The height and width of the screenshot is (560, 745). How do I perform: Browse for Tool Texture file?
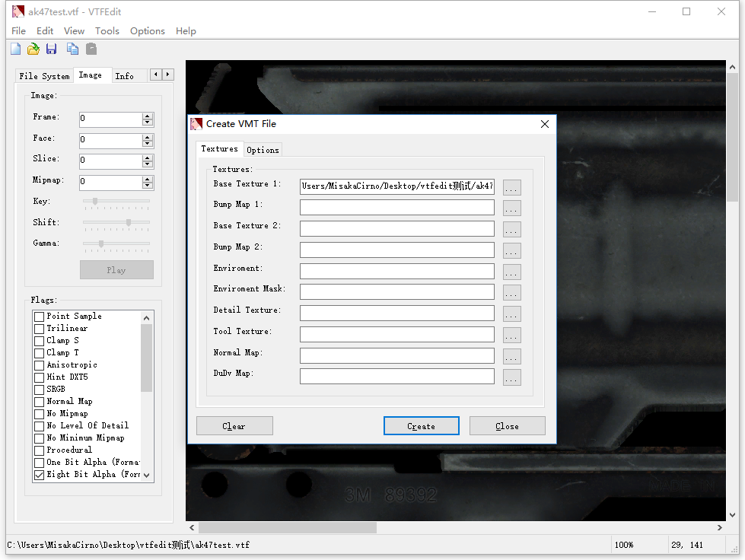[x=511, y=336]
